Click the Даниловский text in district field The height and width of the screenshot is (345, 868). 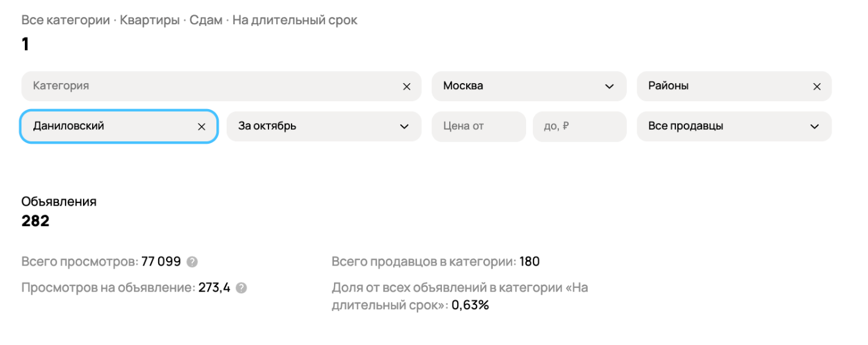tap(68, 127)
